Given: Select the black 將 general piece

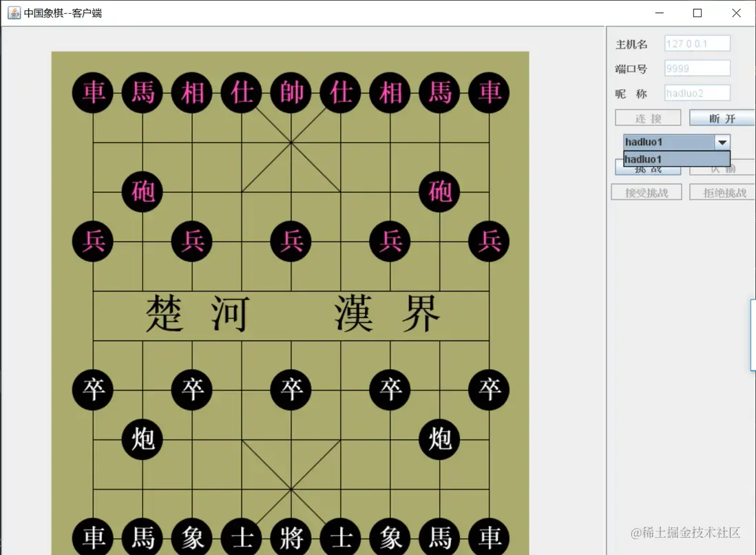Looking at the screenshot, I should (x=291, y=536).
